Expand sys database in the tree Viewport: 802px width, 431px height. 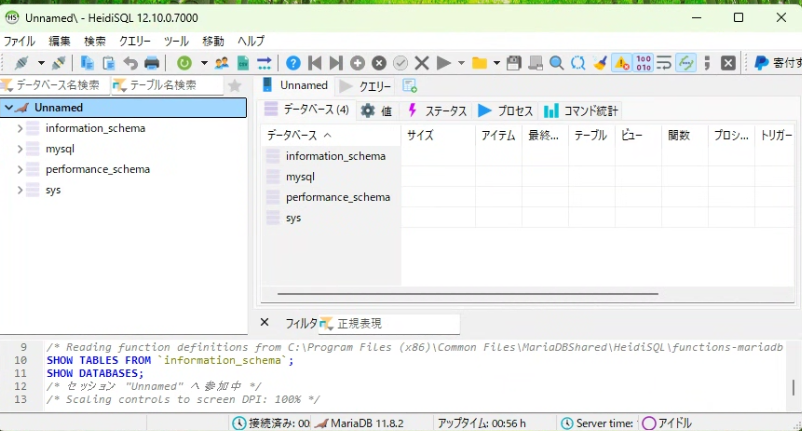click(19, 190)
